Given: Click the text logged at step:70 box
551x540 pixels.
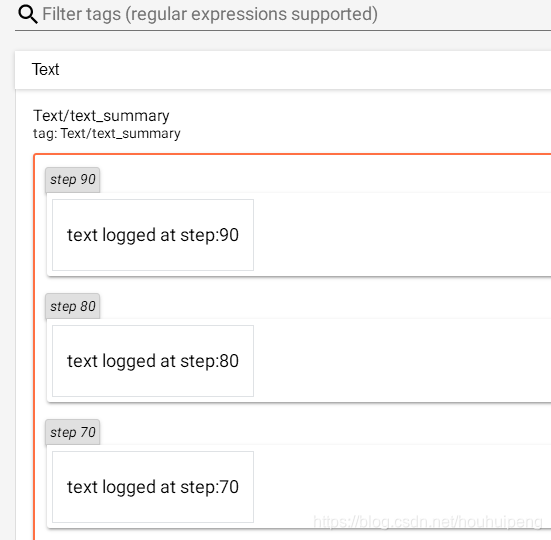Looking at the screenshot, I should (x=153, y=487).
